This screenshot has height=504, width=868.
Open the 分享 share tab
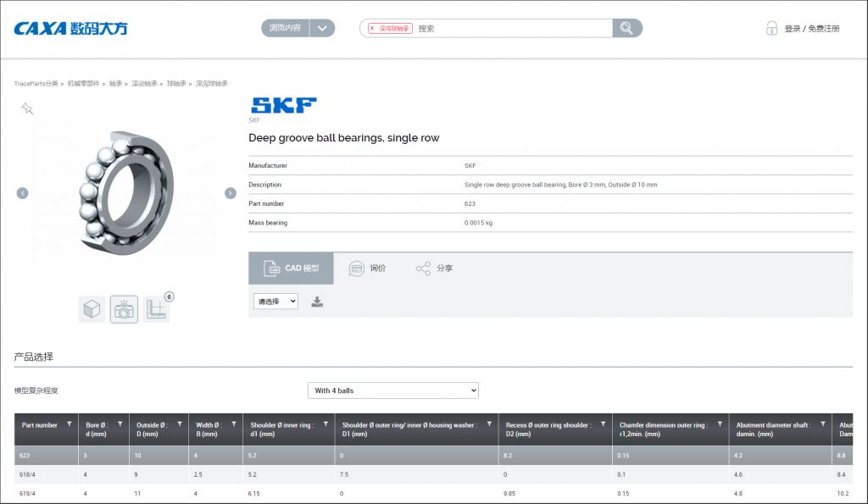434,269
